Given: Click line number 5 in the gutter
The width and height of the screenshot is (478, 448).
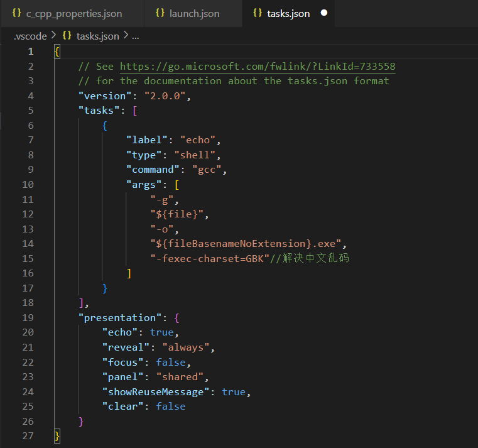Looking at the screenshot, I should coord(31,111).
